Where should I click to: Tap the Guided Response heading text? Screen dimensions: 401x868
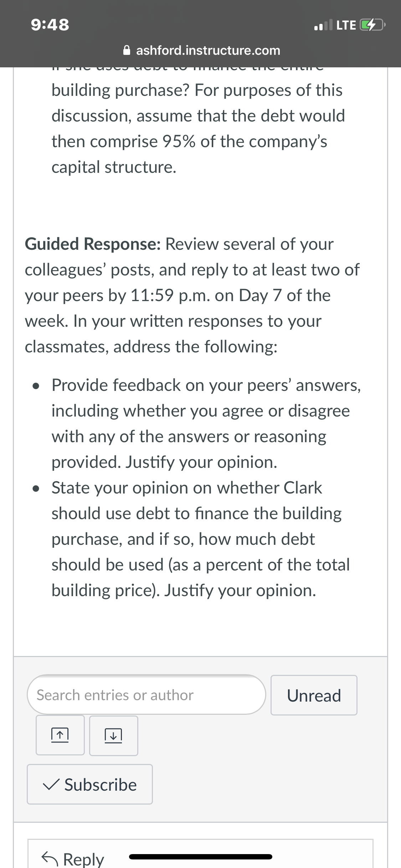tap(92, 244)
